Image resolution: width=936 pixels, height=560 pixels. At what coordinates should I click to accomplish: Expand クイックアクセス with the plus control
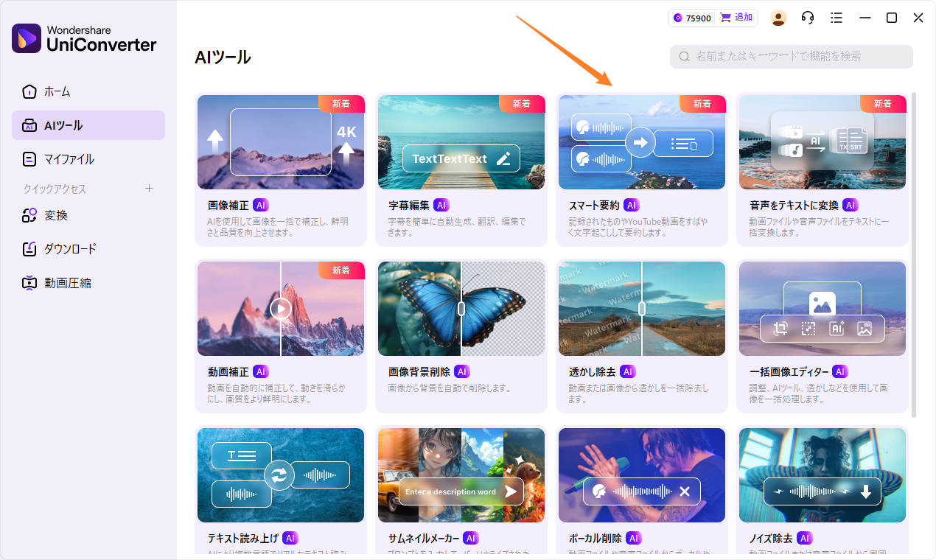pos(150,189)
